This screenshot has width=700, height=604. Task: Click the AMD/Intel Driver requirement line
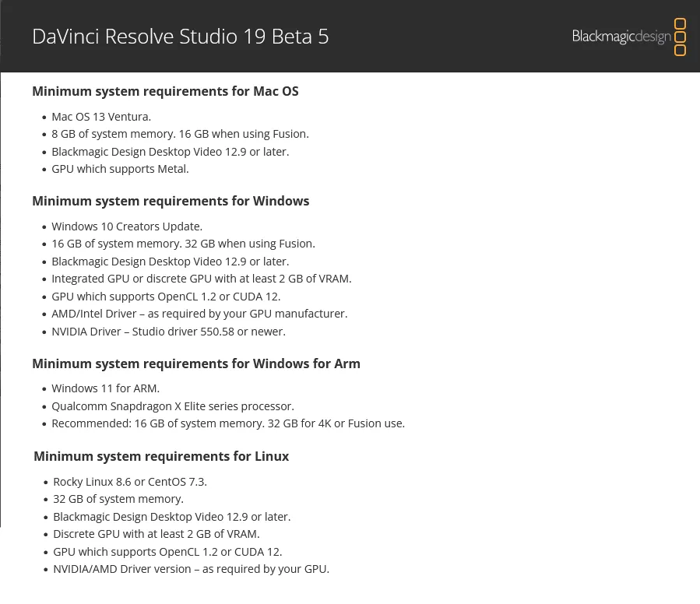(x=199, y=314)
